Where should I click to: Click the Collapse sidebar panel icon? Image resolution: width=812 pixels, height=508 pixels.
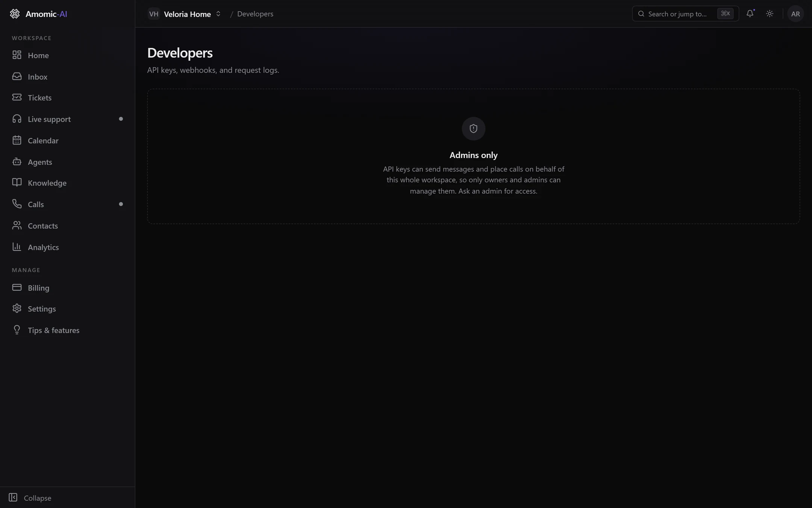click(x=13, y=497)
